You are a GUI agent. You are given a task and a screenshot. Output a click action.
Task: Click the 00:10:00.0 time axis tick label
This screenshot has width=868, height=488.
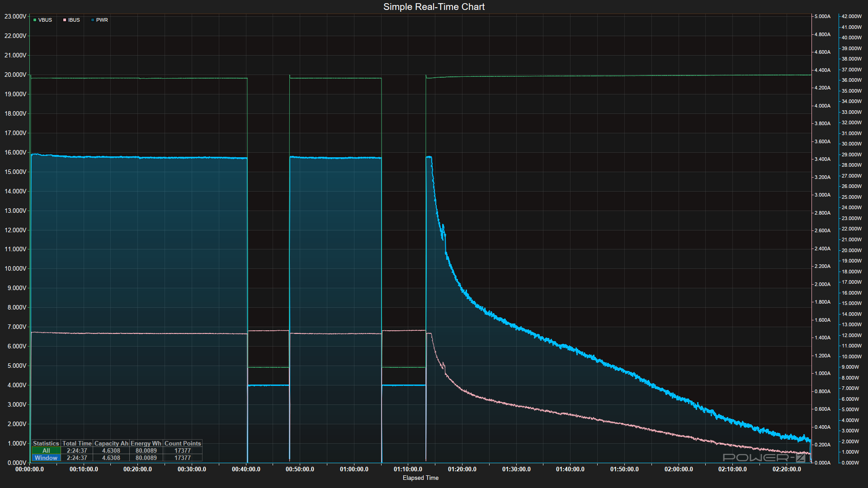pyautogui.click(x=84, y=469)
